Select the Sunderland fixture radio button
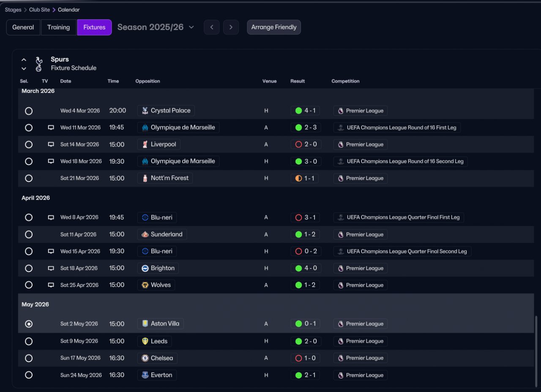 point(28,234)
